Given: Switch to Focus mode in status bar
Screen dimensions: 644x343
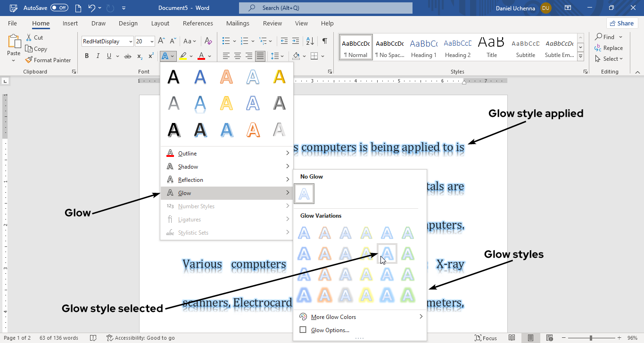Looking at the screenshot, I should click(486, 338).
